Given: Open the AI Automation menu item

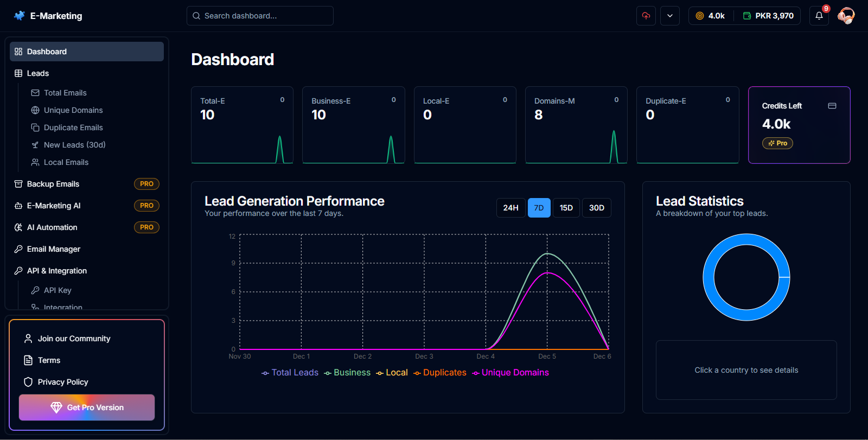Looking at the screenshot, I should [87, 227].
